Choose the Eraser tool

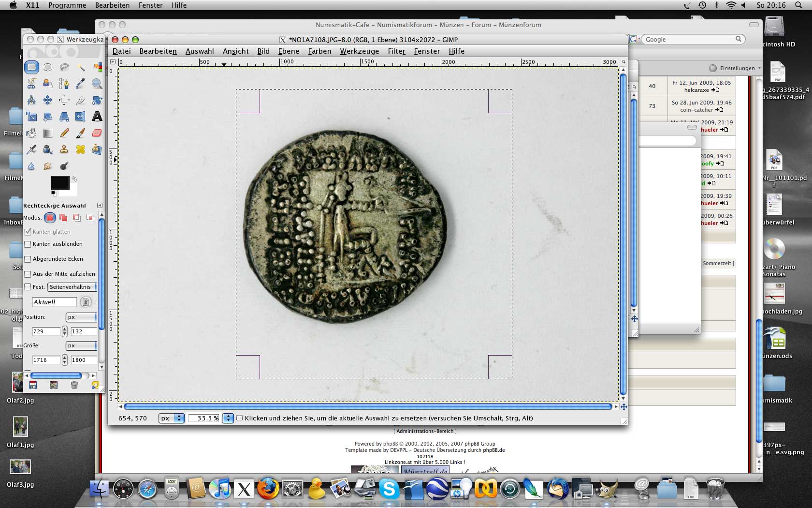coord(97,133)
